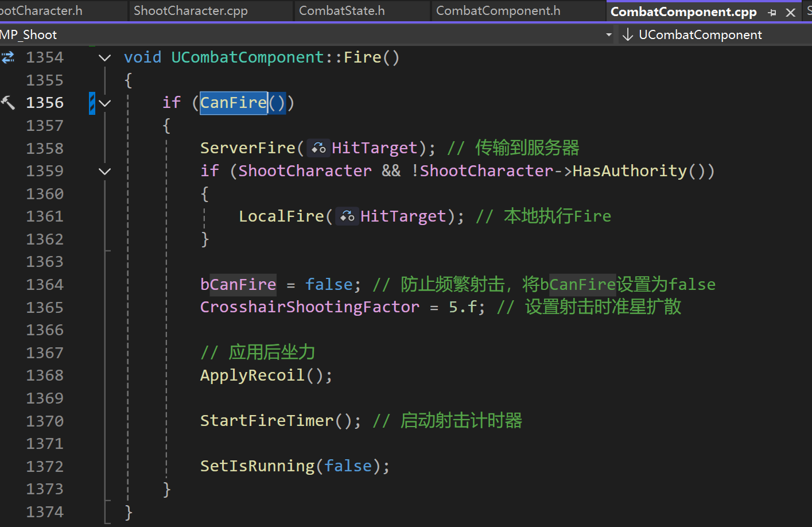The width and height of the screenshot is (812, 527).
Task: Click the inline hint icon before HitTarget in LocalFire
Action: click(347, 216)
